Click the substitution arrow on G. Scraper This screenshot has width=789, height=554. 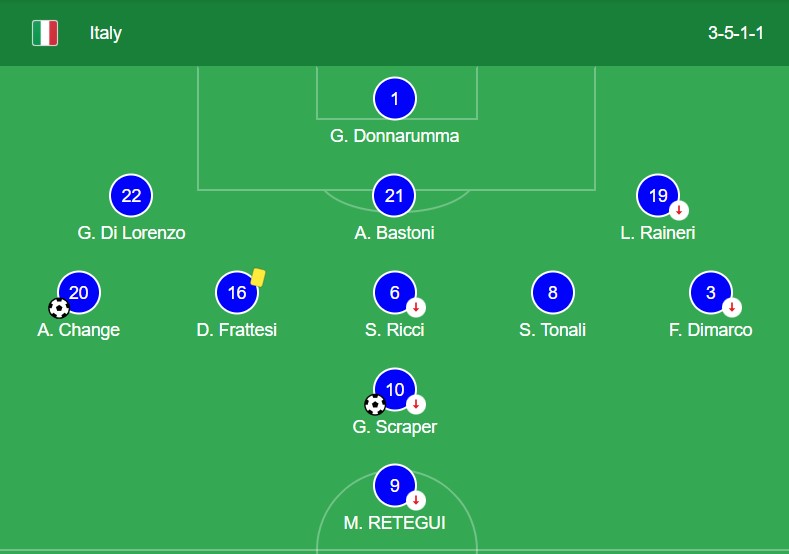tap(416, 404)
